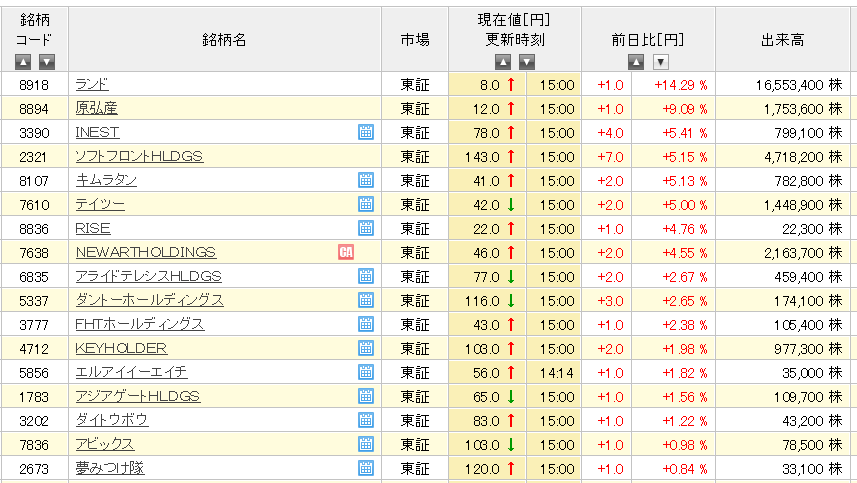Open the エルアイイーエイチ stock link
Screen dimensions: 857x483
coord(131,372)
